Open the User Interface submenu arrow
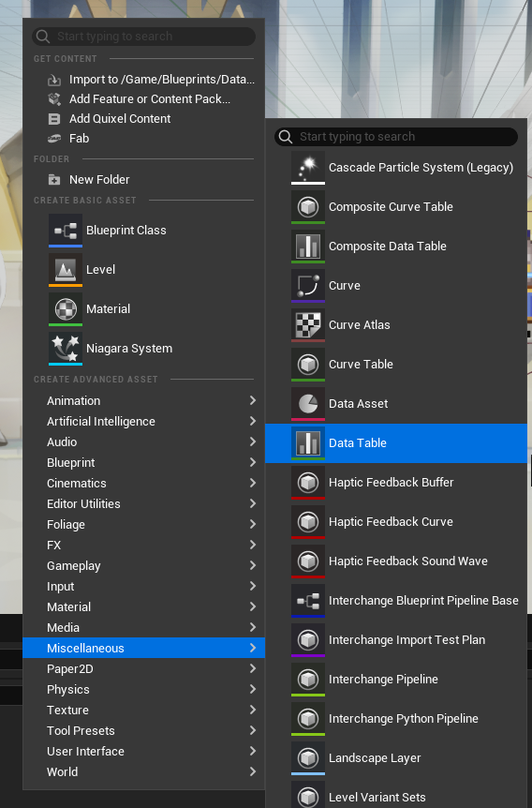Image resolution: width=532 pixels, height=808 pixels. [252, 751]
